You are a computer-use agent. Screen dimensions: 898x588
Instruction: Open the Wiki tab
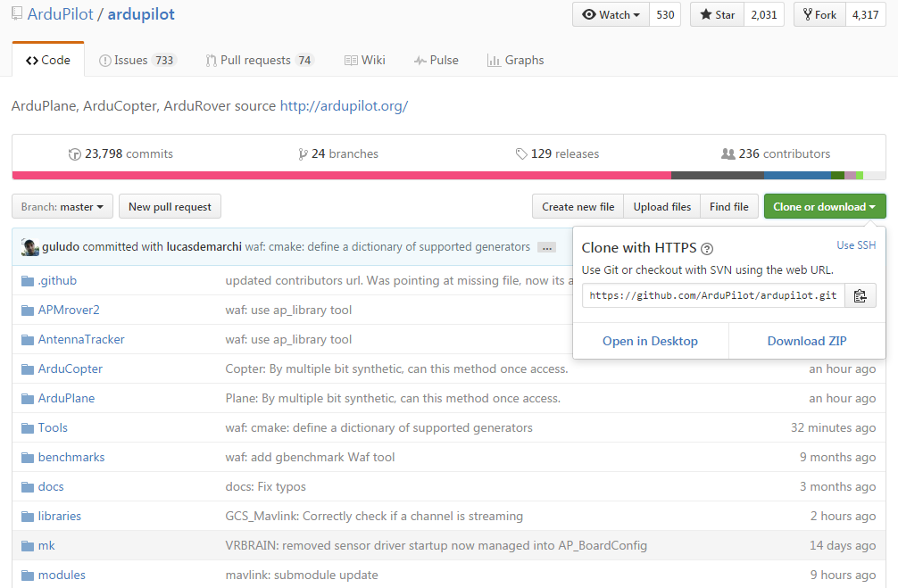pyautogui.click(x=365, y=60)
